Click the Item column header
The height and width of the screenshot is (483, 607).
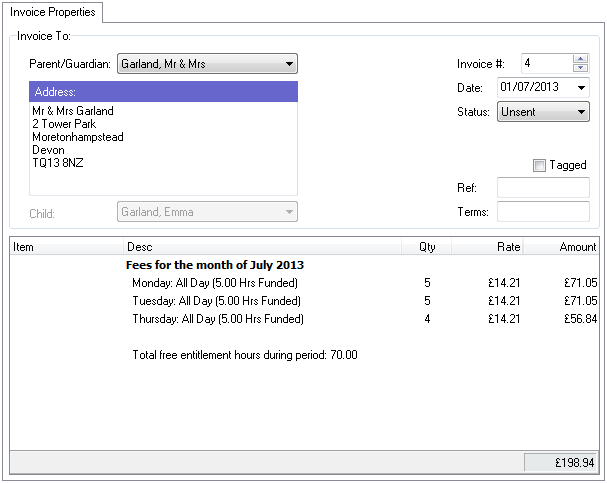click(x=66, y=247)
